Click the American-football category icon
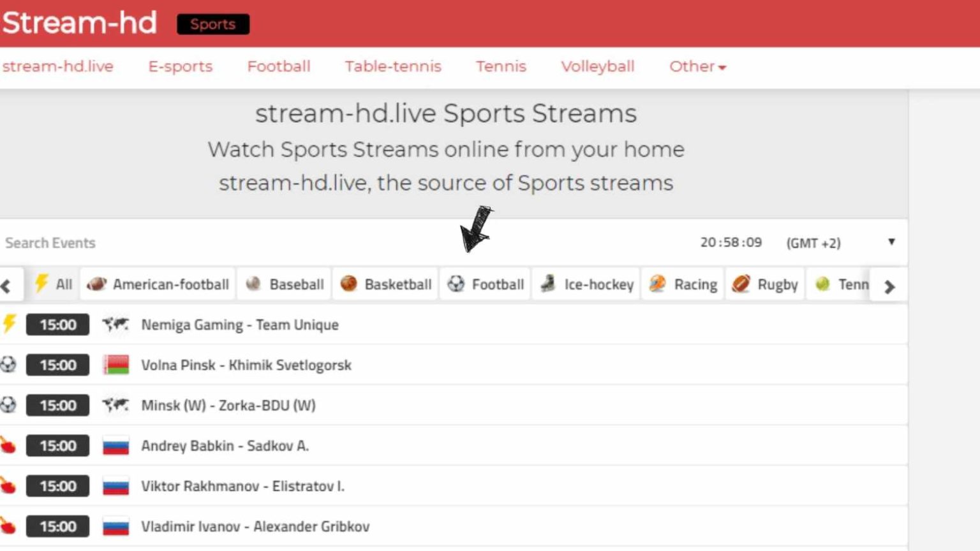Image resolution: width=980 pixels, height=551 pixels. 96,284
